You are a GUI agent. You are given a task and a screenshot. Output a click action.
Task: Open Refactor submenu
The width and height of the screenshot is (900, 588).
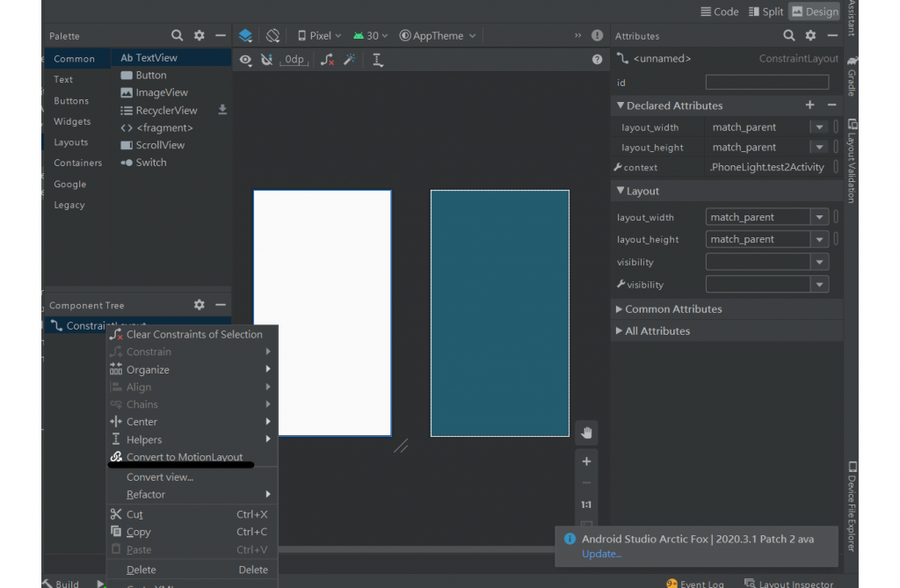coord(192,495)
